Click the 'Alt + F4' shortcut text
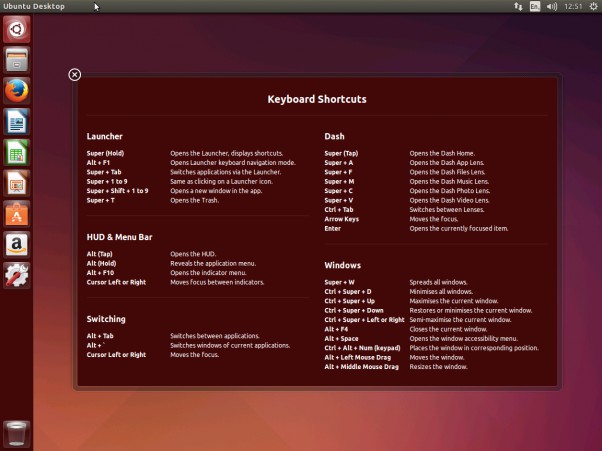 [x=336, y=329]
